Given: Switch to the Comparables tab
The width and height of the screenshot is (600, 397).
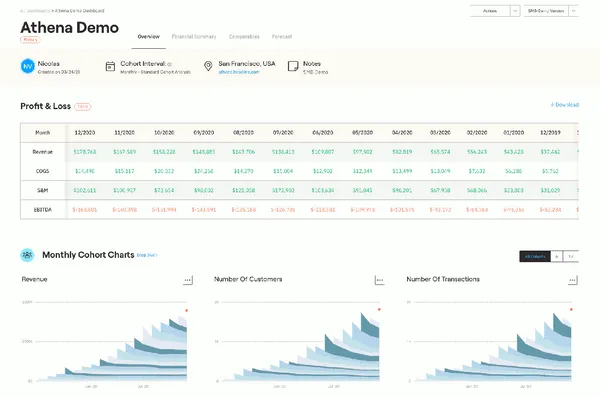Looking at the screenshot, I should (244, 37).
